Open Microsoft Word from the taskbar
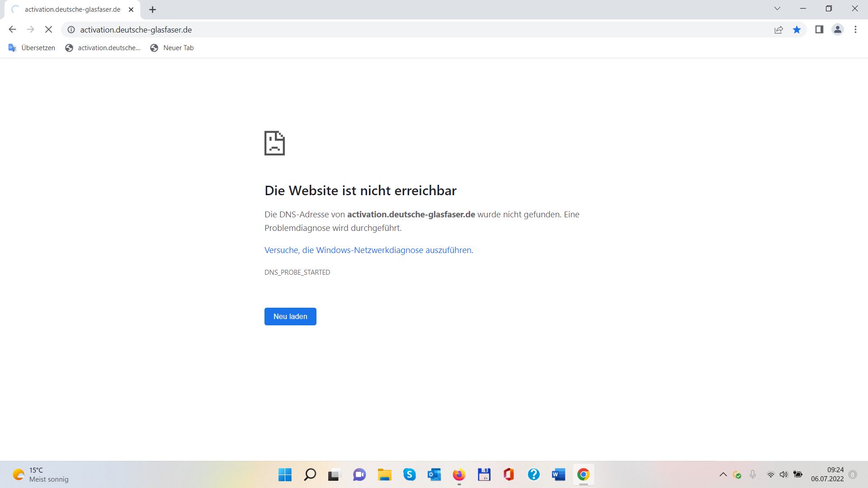The height and width of the screenshot is (488, 868). tap(558, 475)
